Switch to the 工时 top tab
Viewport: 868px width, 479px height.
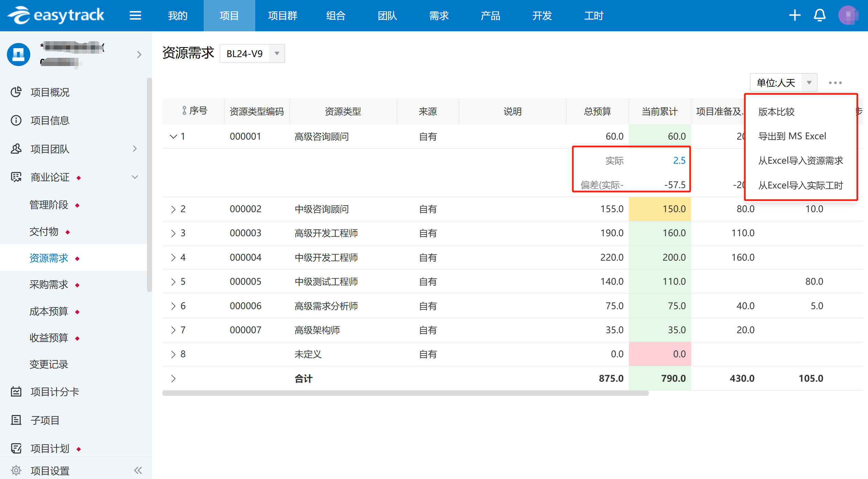593,15
